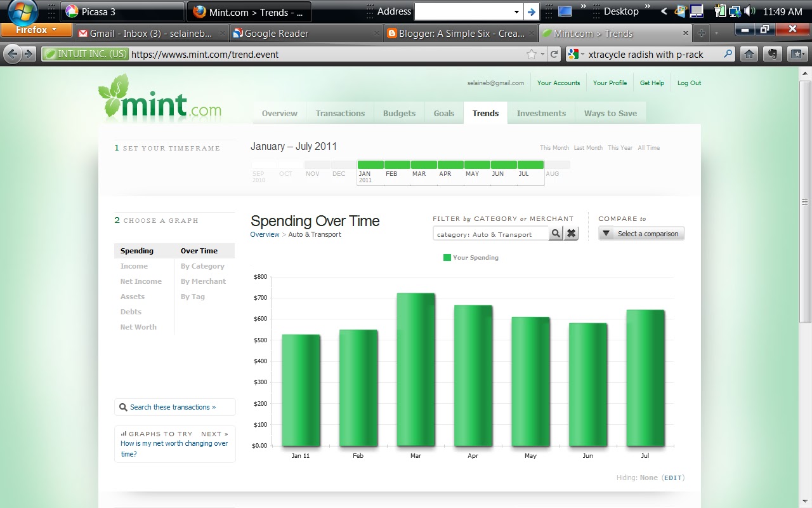Expand the taskbar Address dropdown arrow
This screenshot has height=508, width=812.
point(516,11)
